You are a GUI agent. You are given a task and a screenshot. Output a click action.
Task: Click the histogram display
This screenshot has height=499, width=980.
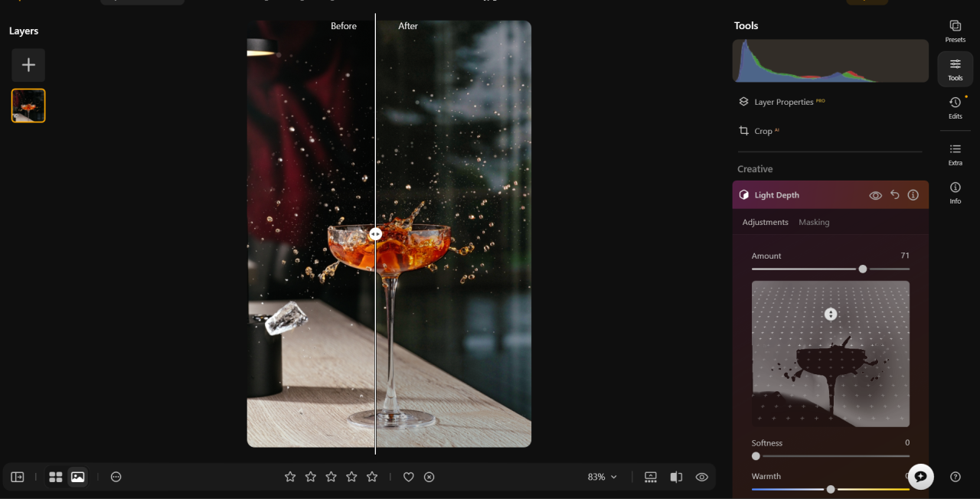pyautogui.click(x=831, y=61)
